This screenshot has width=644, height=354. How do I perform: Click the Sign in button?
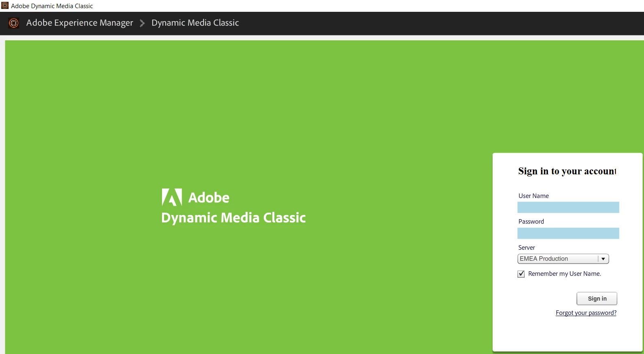pos(597,299)
